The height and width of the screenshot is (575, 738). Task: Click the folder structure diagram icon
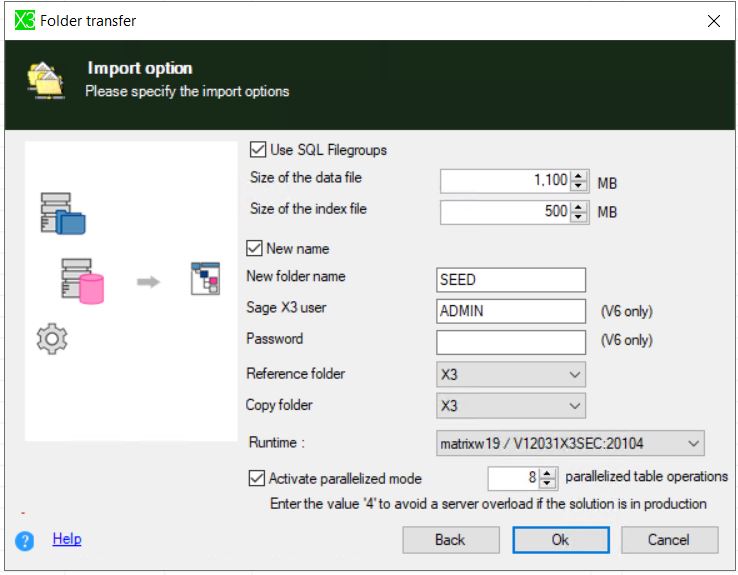(x=205, y=278)
